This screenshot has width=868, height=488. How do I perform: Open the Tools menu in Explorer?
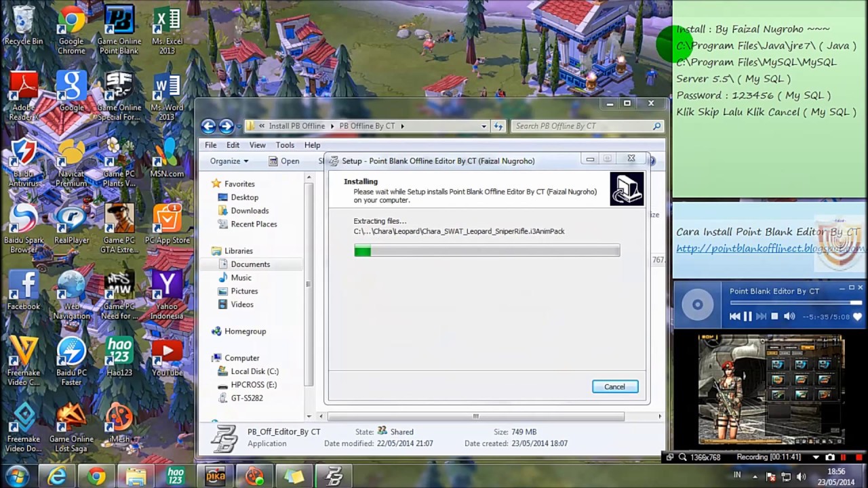click(285, 145)
